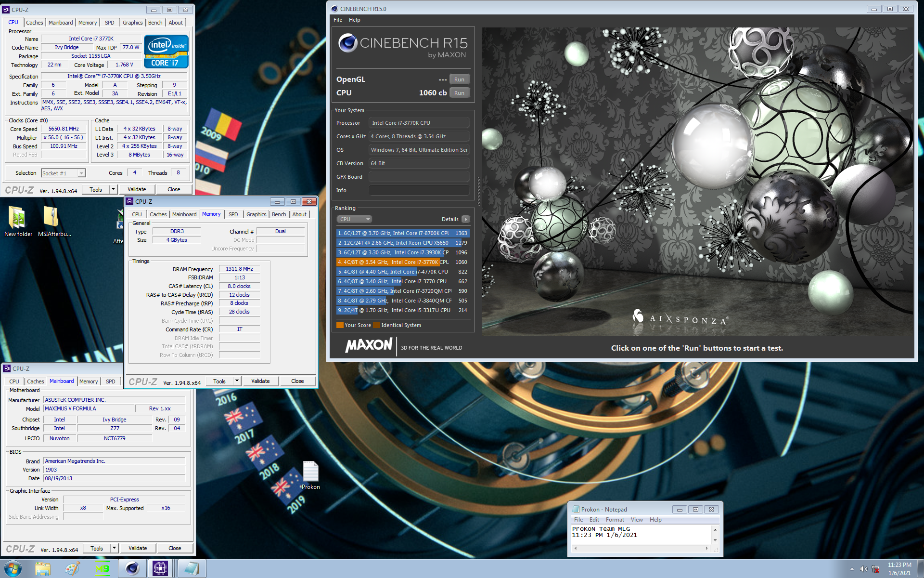Viewport: 924px width, 578px height.
Task: Run the OpenGL benchmark
Action: [459, 79]
